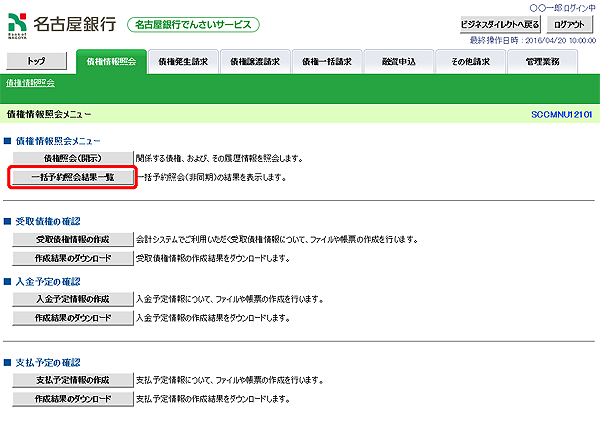Click the 支払予定の確認 section heading
The height and width of the screenshot is (434, 600).
pos(48,362)
